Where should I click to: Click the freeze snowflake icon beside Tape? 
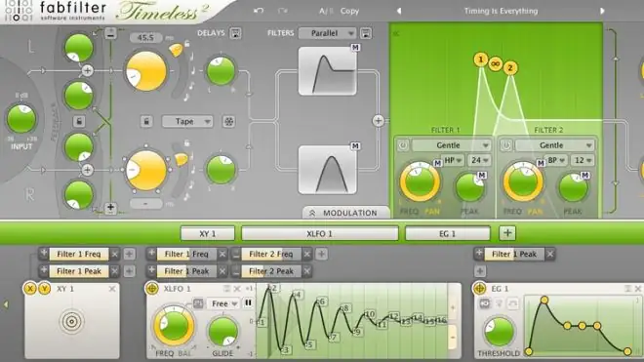pyautogui.click(x=228, y=121)
